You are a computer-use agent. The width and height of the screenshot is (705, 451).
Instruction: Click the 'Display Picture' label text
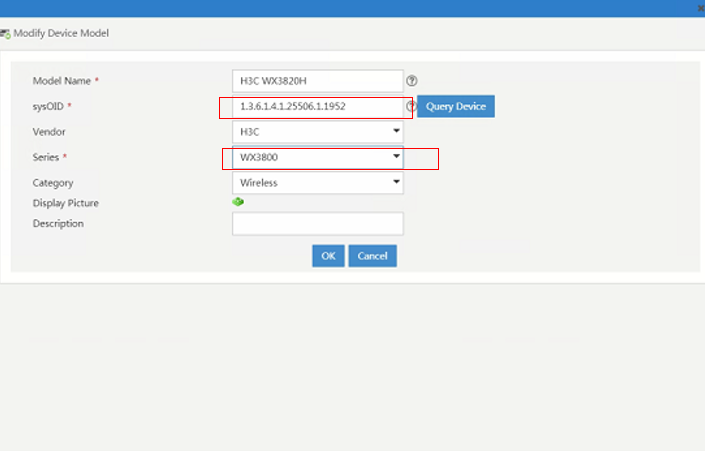(x=66, y=203)
